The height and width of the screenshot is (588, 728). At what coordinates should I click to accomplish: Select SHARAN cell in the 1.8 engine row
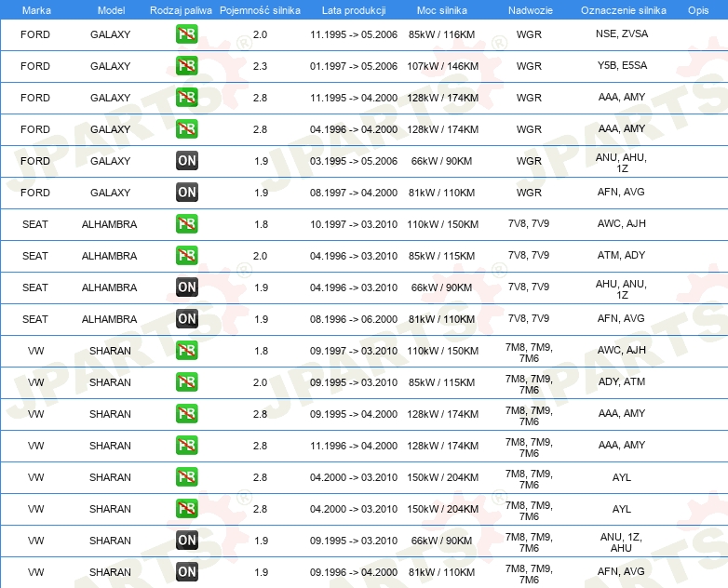(110, 351)
